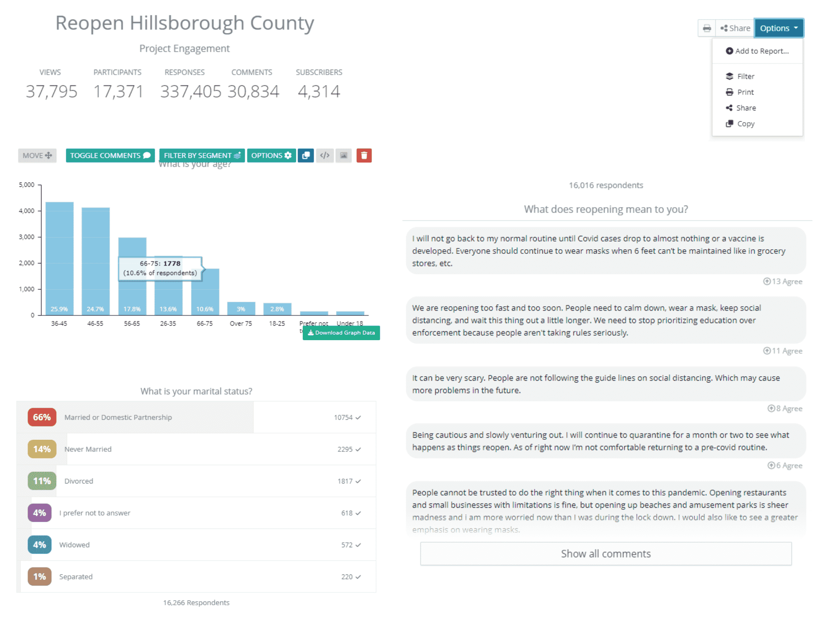Open the embed code </> icon
The width and height of the screenshot is (834, 644).
pyautogui.click(x=325, y=155)
